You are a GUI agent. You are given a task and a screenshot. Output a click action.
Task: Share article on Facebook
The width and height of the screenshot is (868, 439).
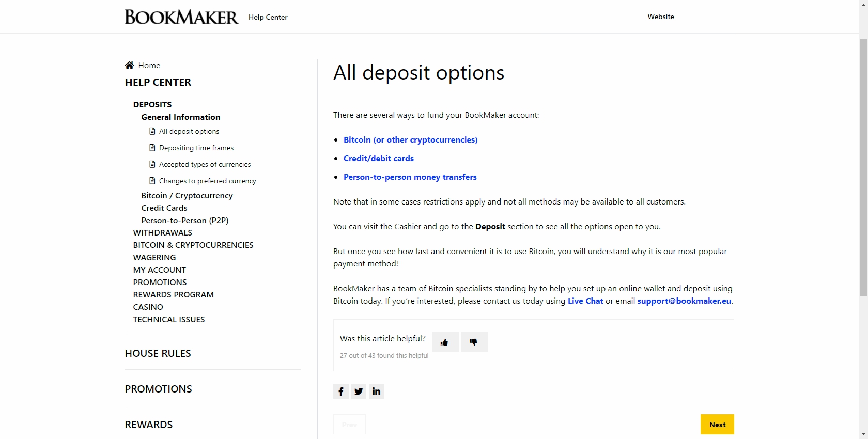(341, 391)
